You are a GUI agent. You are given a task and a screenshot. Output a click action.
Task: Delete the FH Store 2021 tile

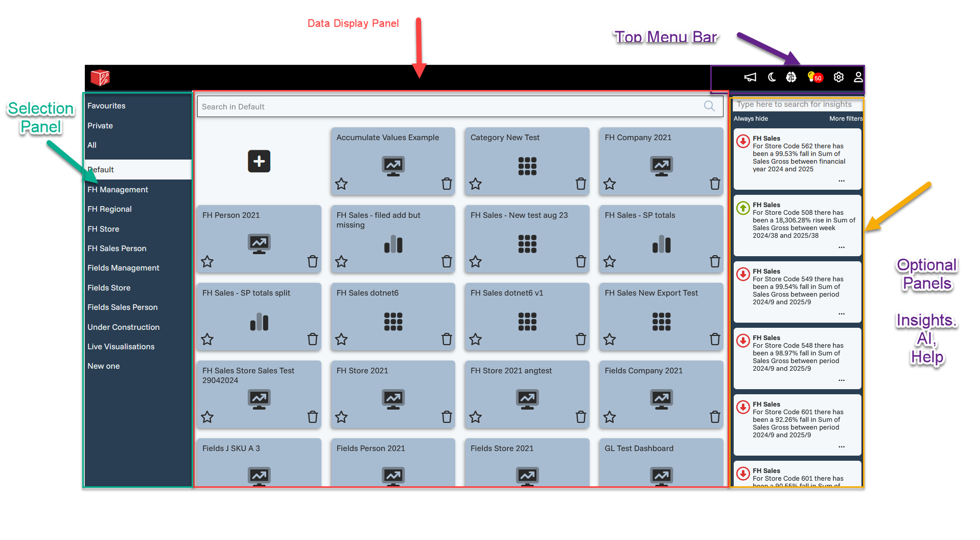tap(447, 417)
